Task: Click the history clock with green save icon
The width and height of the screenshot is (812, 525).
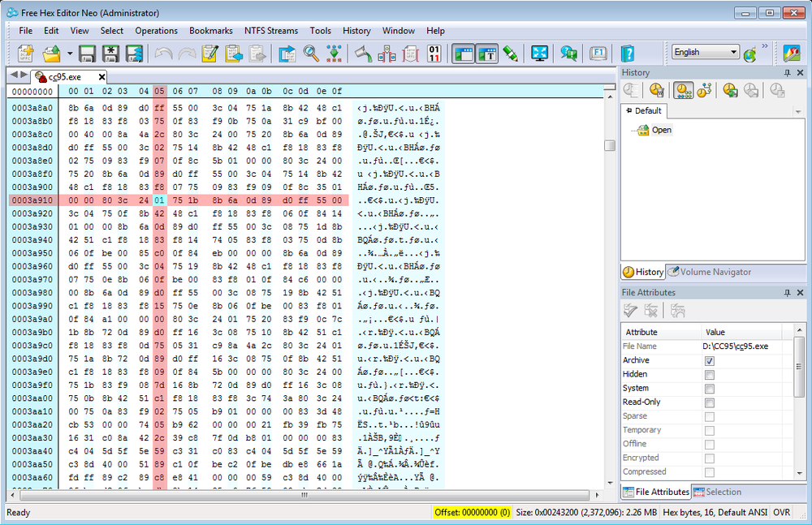Action: point(730,90)
